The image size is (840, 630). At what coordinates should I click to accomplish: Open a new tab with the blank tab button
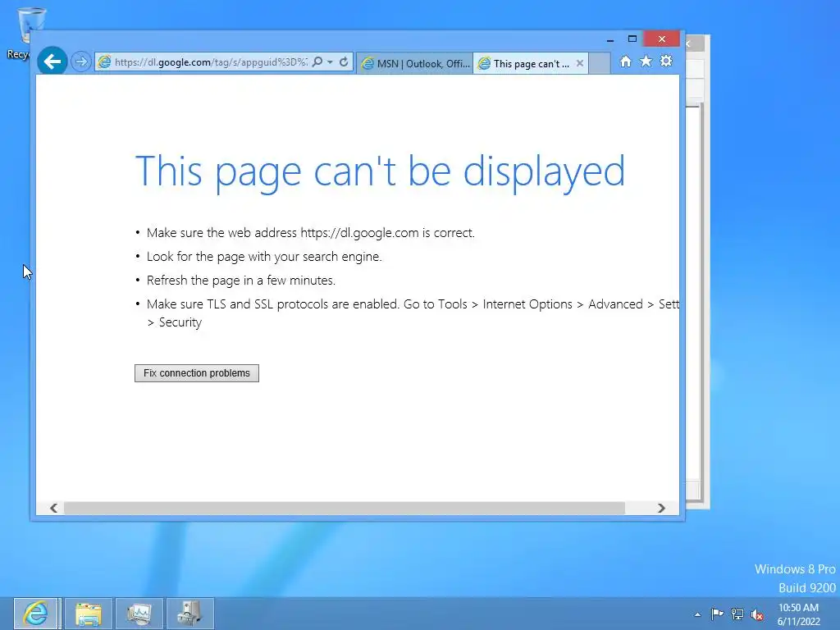pos(600,63)
